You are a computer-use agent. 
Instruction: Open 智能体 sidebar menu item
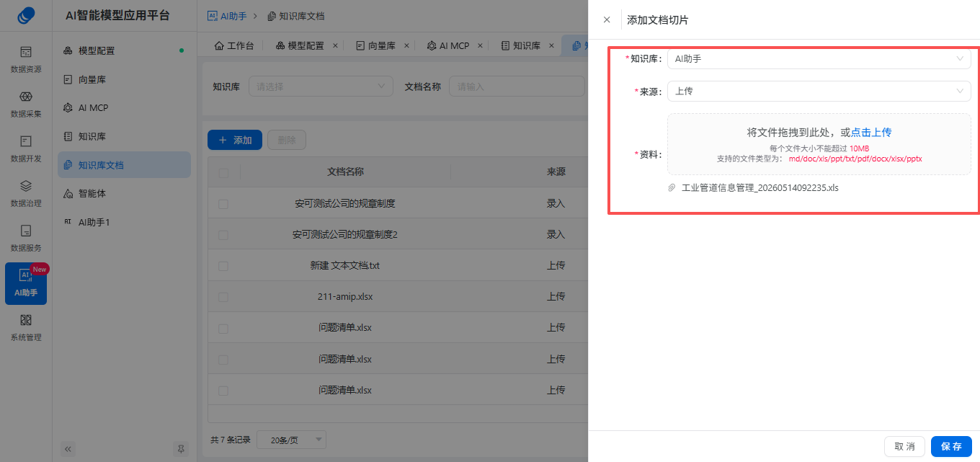[x=124, y=193]
